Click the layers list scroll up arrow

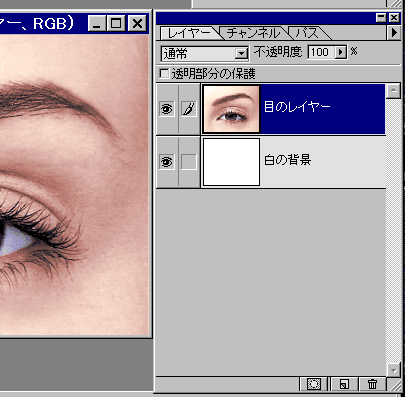coord(394,91)
